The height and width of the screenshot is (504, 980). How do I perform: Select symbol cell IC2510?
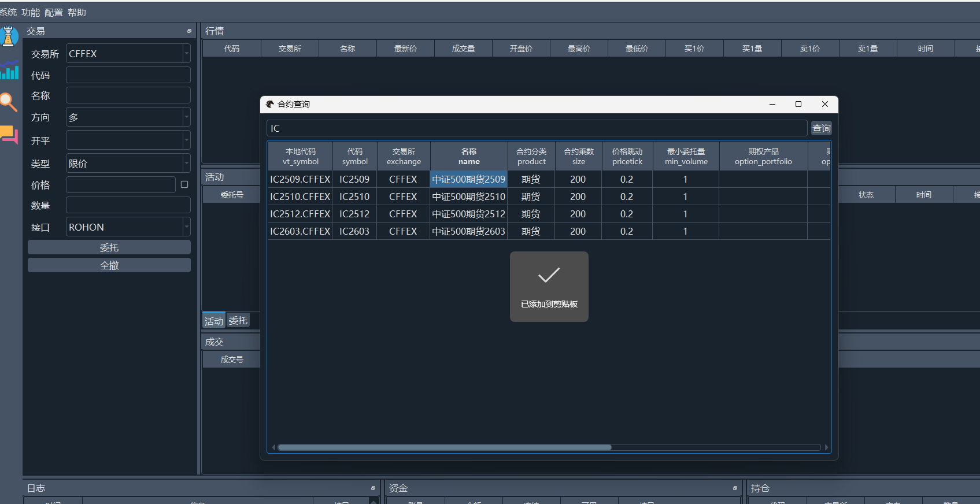coord(354,197)
